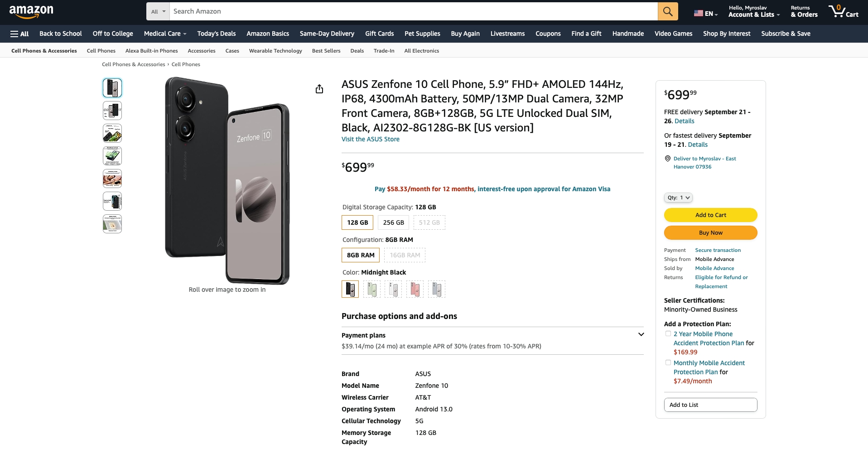
Task: Click the delivery location pin icon
Action: click(x=667, y=159)
